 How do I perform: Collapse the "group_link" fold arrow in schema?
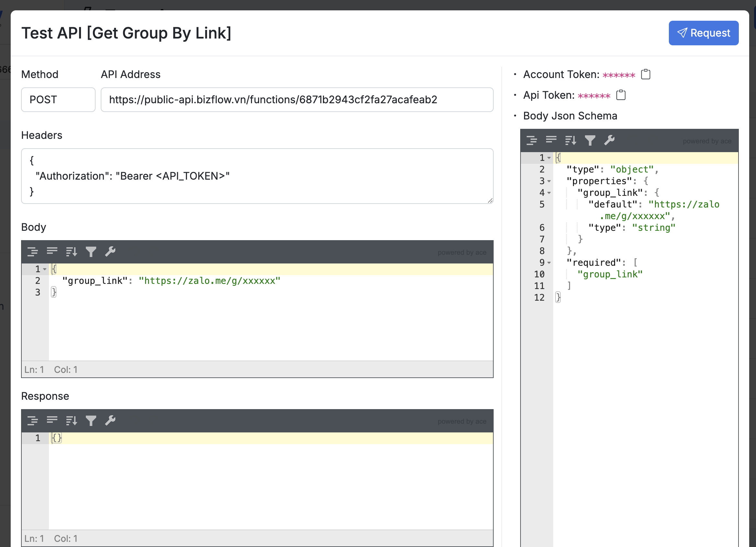pos(549,193)
